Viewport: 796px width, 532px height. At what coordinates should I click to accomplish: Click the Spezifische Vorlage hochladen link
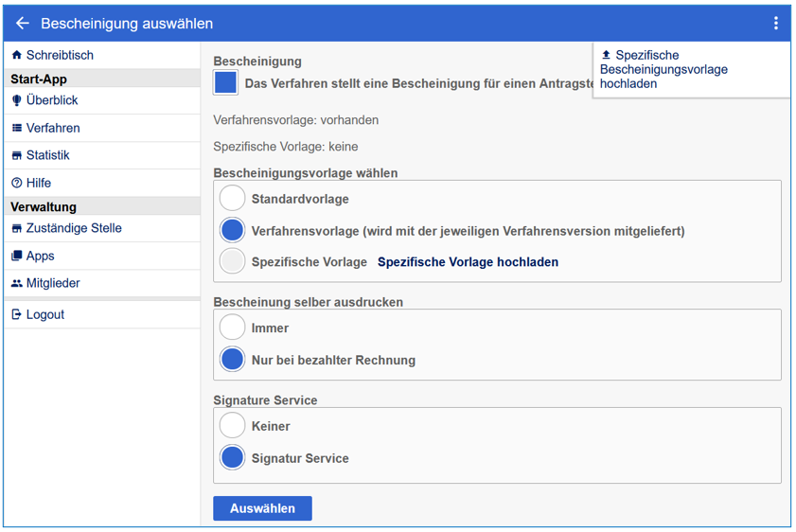click(x=468, y=262)
